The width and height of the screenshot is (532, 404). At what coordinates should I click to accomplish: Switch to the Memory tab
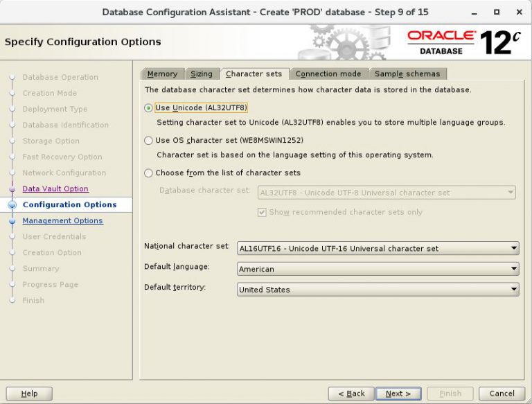coord(162,73)
